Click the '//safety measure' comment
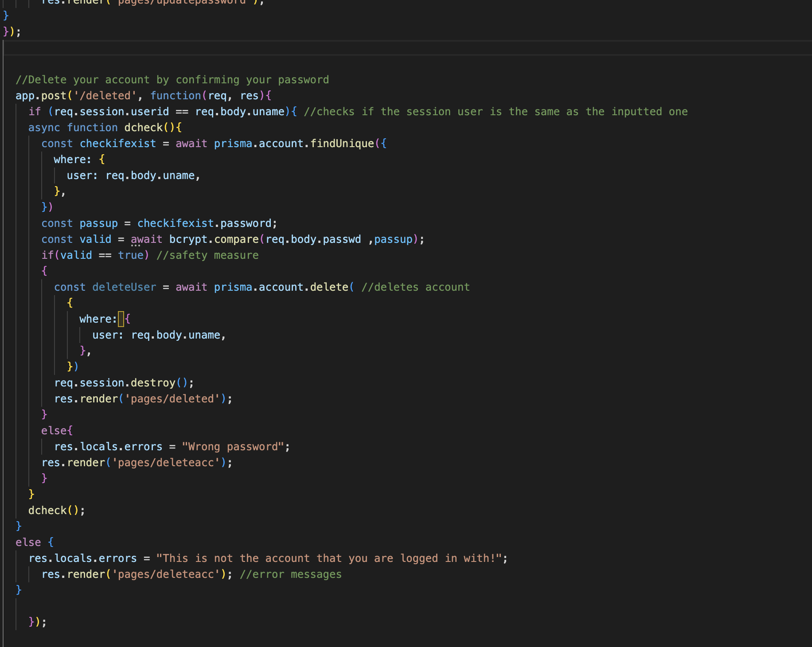 [x=207, y=255]
